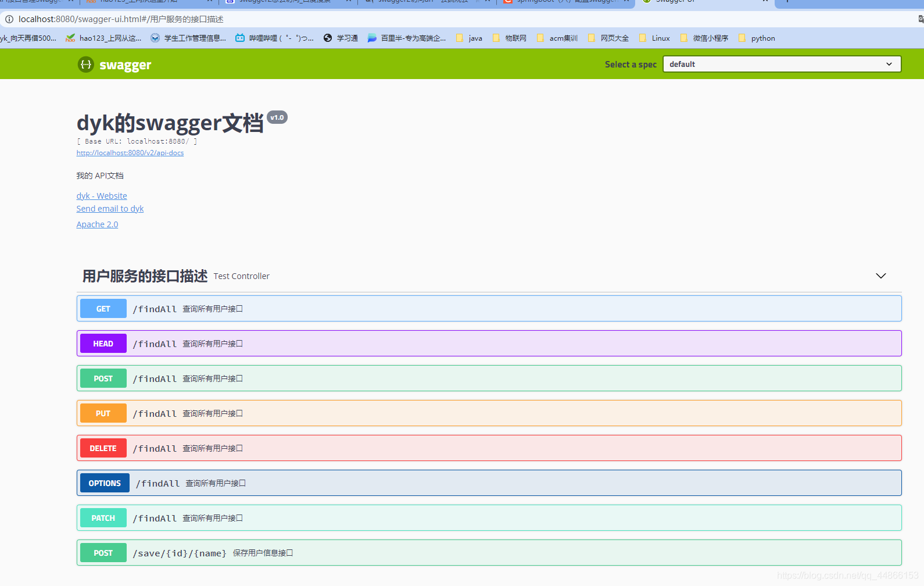Open the 百里半 bookmark

click(407, 38)
